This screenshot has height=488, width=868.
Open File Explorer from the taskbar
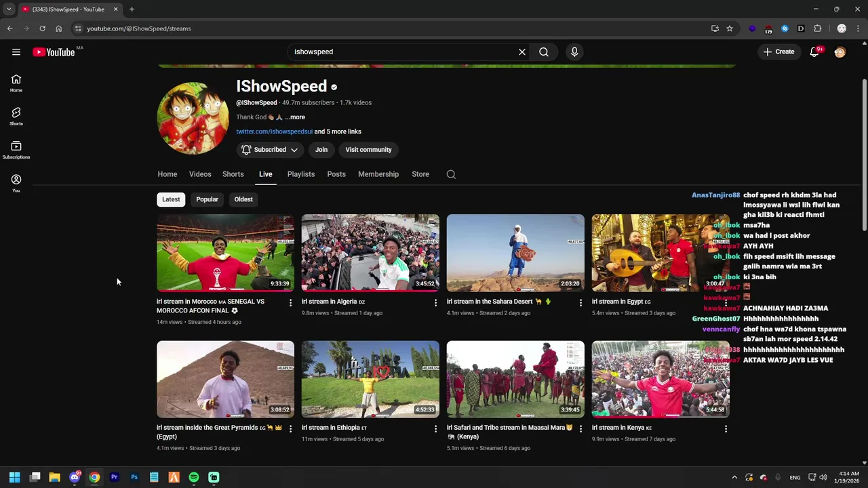(54, 477)
